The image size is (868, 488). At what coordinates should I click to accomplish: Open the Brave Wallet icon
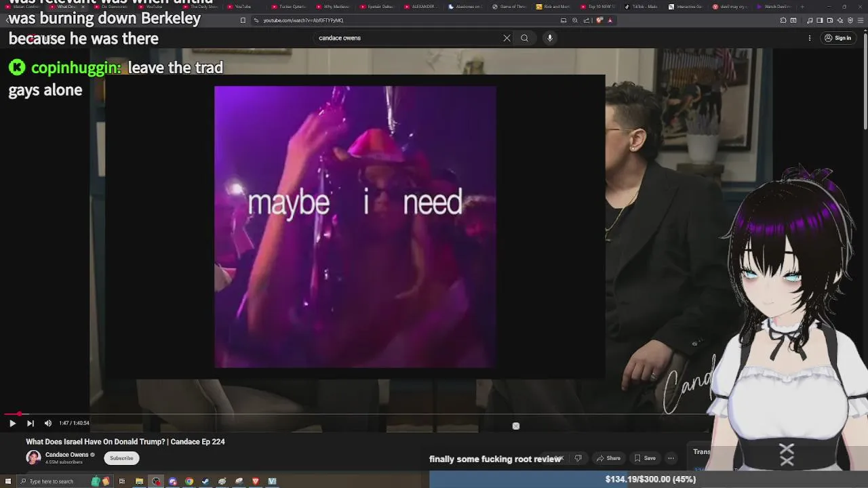[x=830, y=20]
